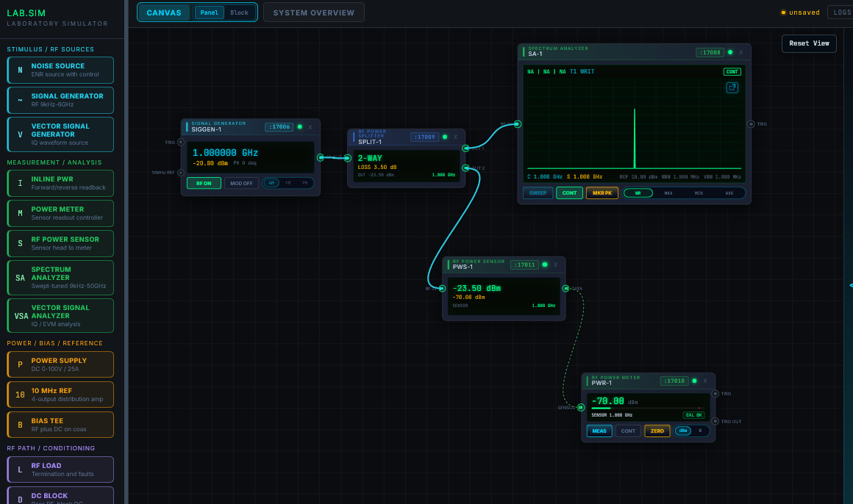853x504 pixels.
Task: Click SIGGEN-1 10MHz REF port
Action: [181, 173]
